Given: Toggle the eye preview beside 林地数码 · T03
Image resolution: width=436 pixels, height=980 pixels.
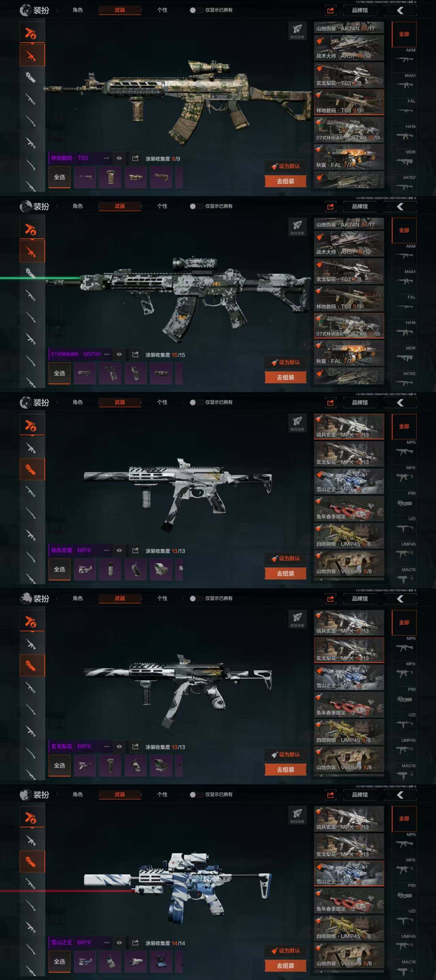Looking at the screenshot, I should coord(119,158).
